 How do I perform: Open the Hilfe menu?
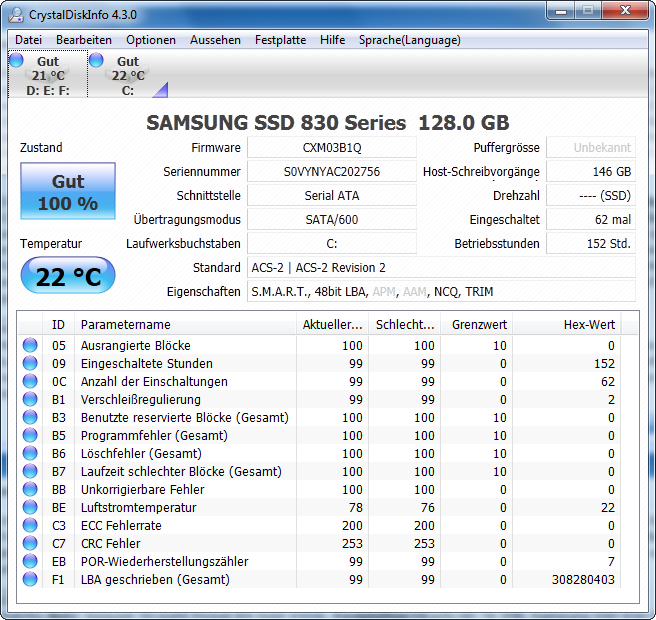click(x=332, y=40)
